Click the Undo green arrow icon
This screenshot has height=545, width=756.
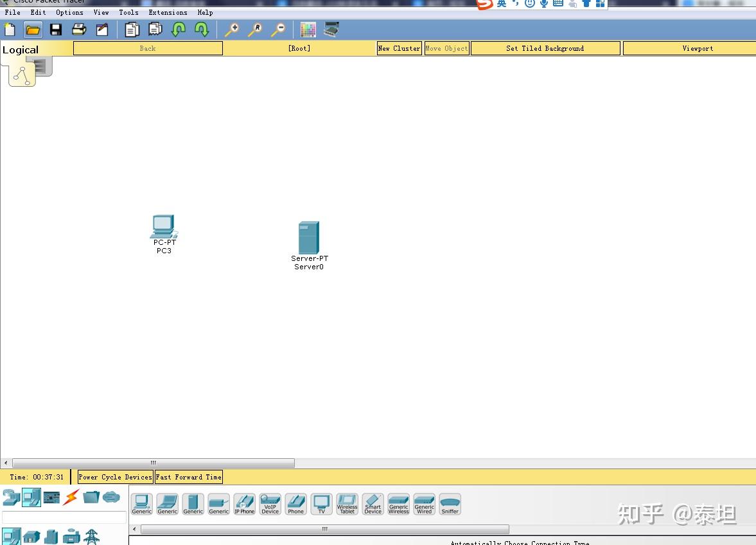(x=179, y=30)
